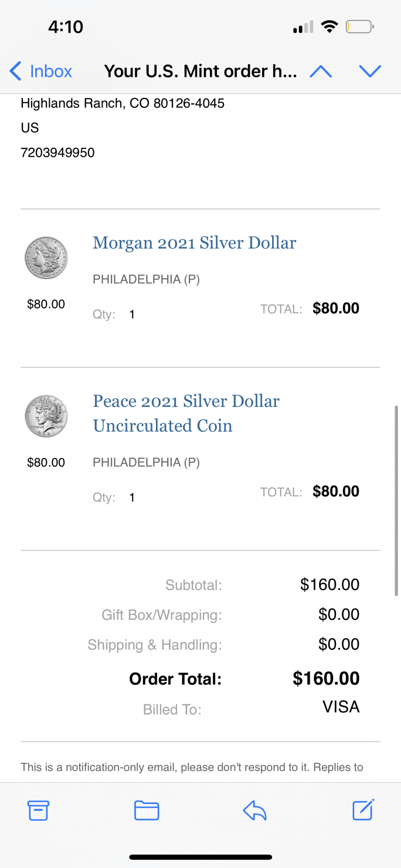Archive this email with the archive icon
The image size is (401, 868).
point(38,810)
